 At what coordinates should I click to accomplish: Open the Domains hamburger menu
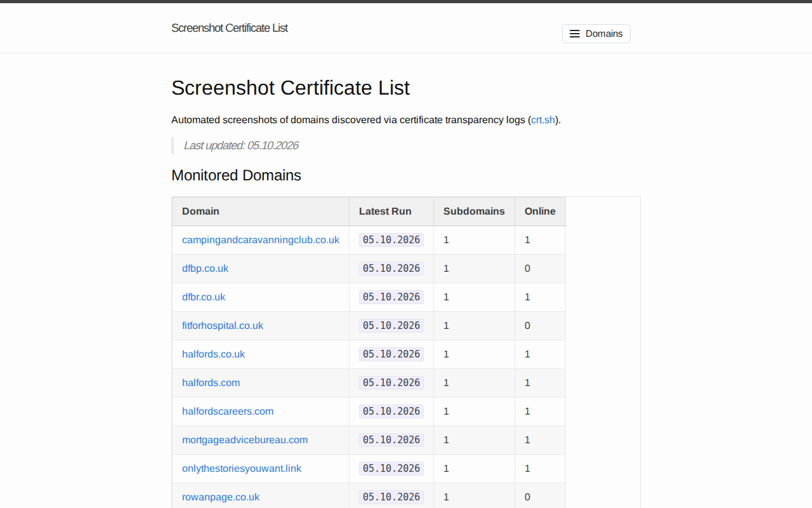(596, 34)
